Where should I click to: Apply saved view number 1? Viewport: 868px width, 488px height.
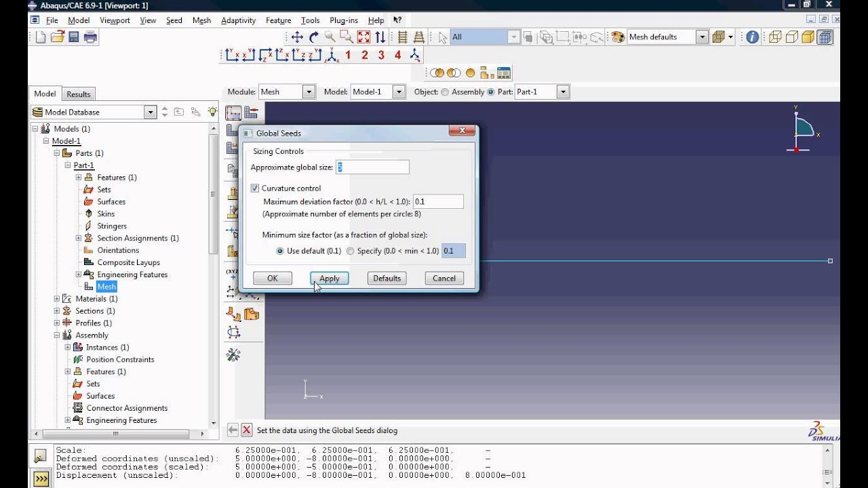[348, 56]
